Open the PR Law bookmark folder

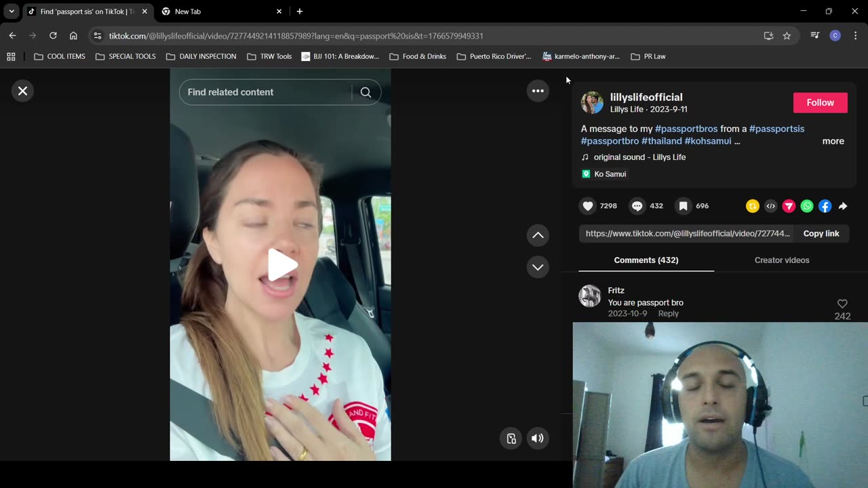(648, 56)
